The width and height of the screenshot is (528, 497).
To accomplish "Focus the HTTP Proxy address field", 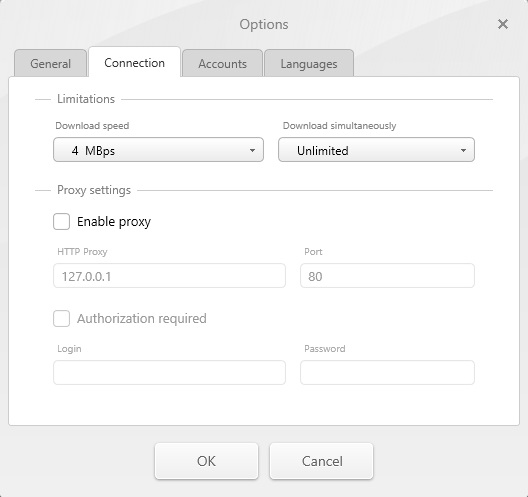I will point(169,276).
